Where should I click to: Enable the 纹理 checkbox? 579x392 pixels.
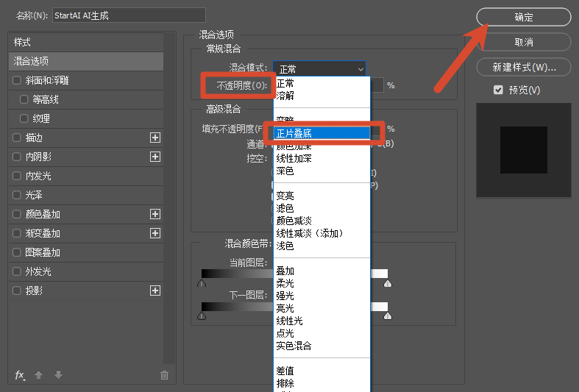click(24, 118)
